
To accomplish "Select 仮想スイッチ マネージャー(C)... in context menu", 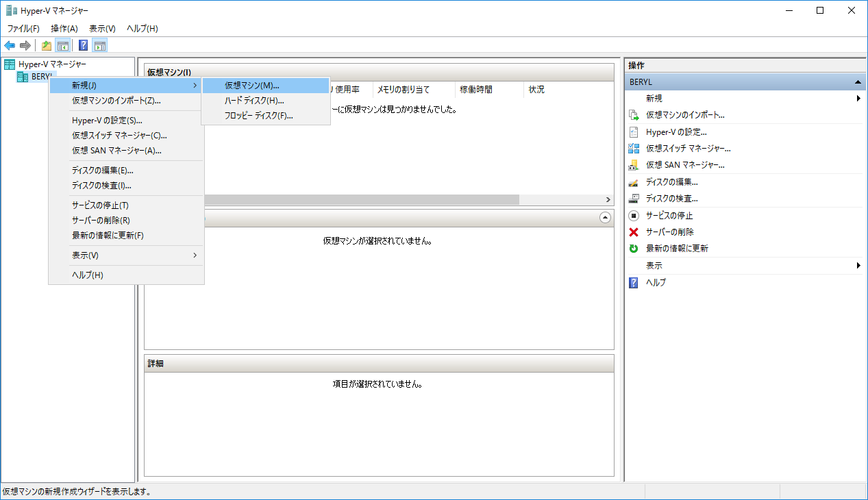I will click(x=126, y=136).
